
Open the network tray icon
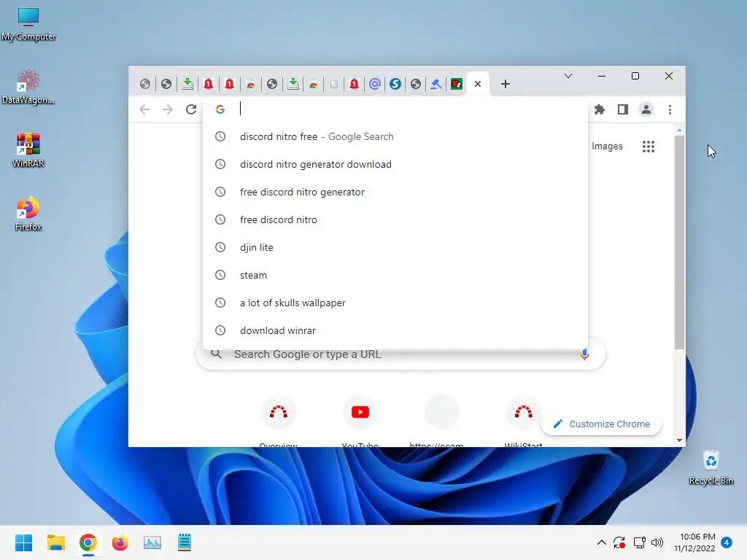point(639,542)
